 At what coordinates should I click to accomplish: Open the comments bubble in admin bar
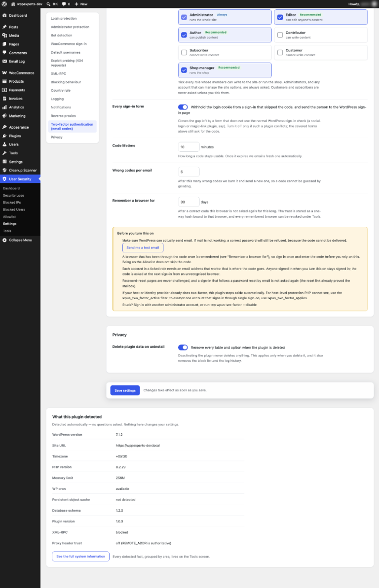click(x=64, y=4)
